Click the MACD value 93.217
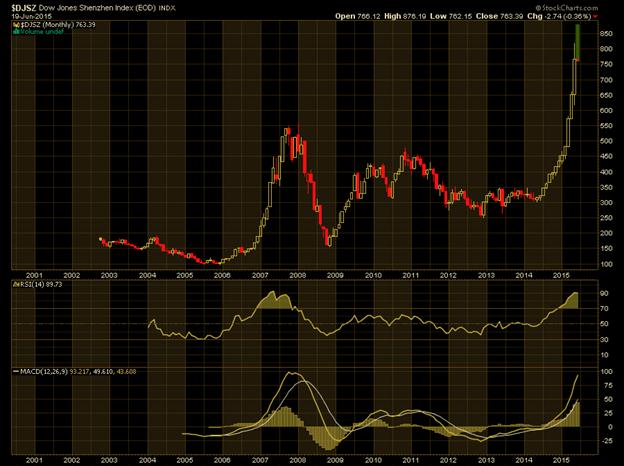This screenshot has width=624, height=466. (x=80, y=372)
